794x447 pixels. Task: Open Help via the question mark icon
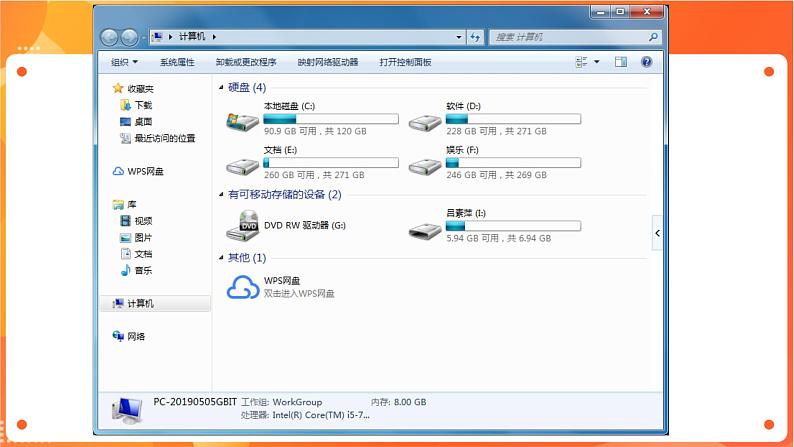pyautogui.click(x=647, y=62)
